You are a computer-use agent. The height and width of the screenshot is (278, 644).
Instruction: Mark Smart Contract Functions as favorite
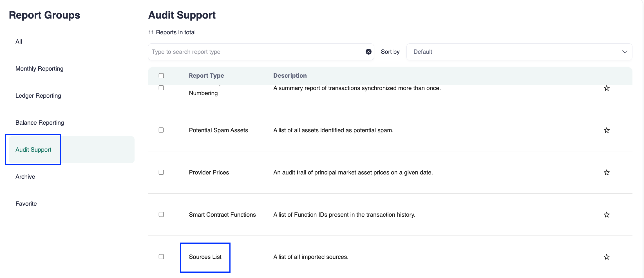point(607,215)
